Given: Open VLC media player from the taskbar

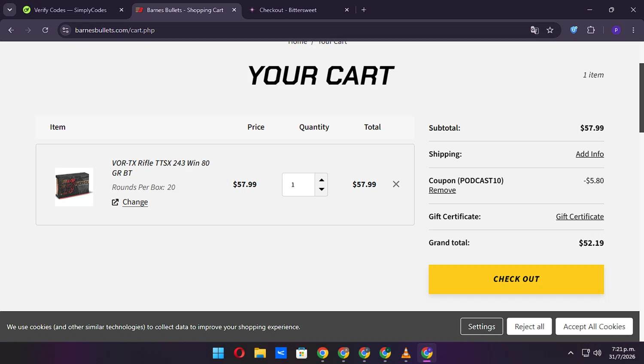Looking at the screenshot, I should click(x=406, y=353).
